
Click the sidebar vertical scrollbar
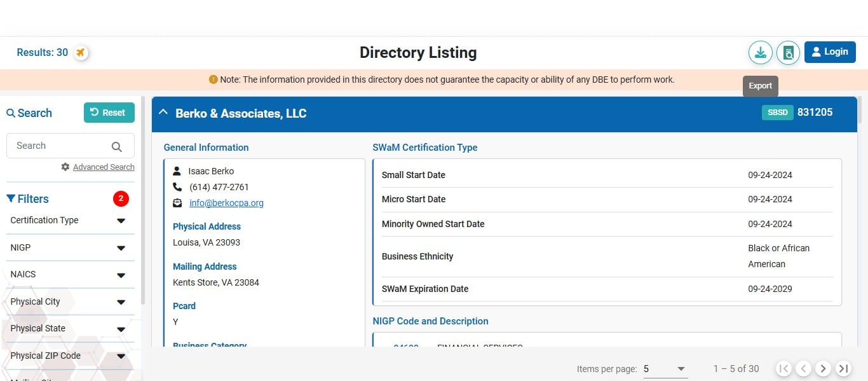[x=143, y=200]
